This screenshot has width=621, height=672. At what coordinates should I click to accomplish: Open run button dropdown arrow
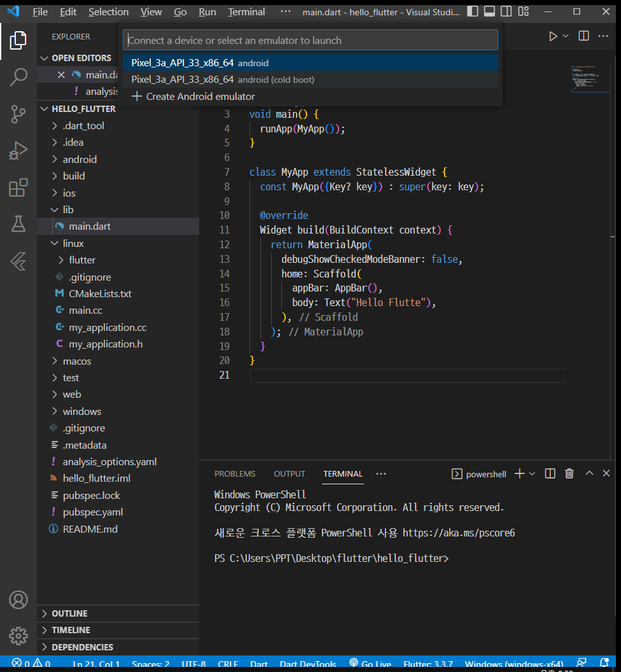click(566, 36)
